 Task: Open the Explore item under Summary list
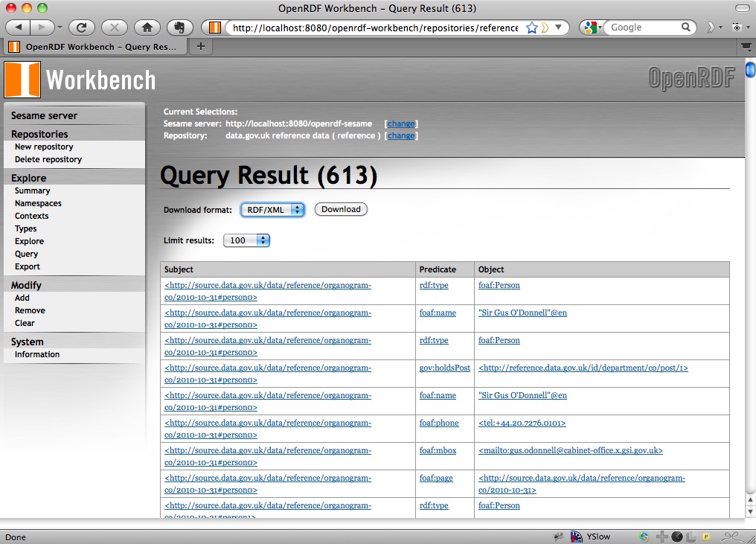coord(29,241)
